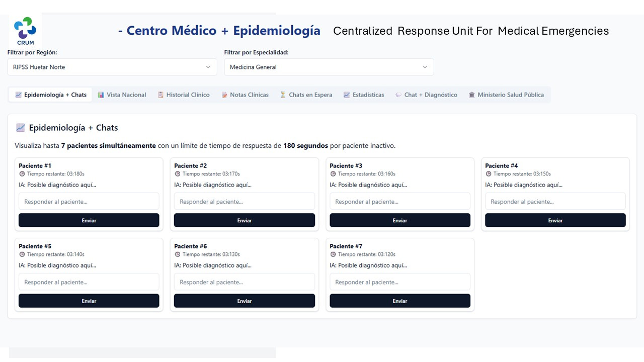
Task: Click the clock icon in Paciente #6 card
Action: (x=177, y=254)
